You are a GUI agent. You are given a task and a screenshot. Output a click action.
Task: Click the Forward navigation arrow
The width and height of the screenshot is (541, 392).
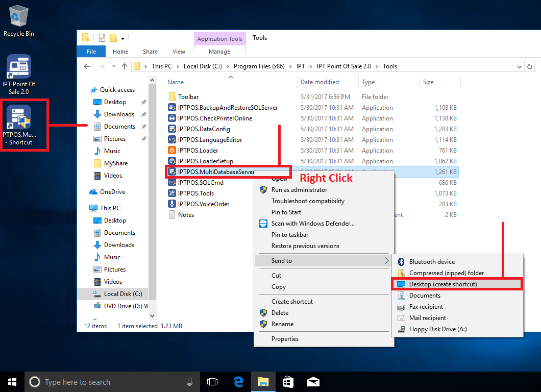[102, 66]
